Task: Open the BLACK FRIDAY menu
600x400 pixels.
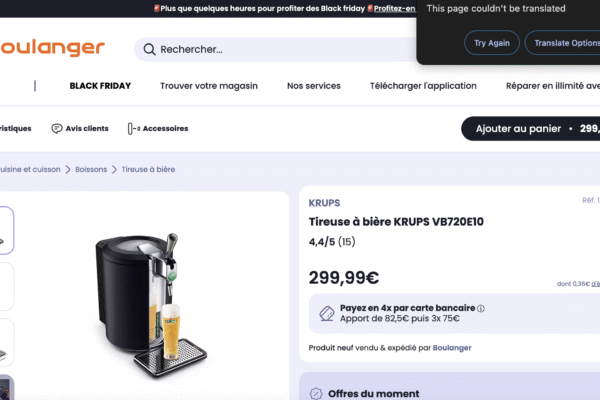Action: (x=100, y=86)
